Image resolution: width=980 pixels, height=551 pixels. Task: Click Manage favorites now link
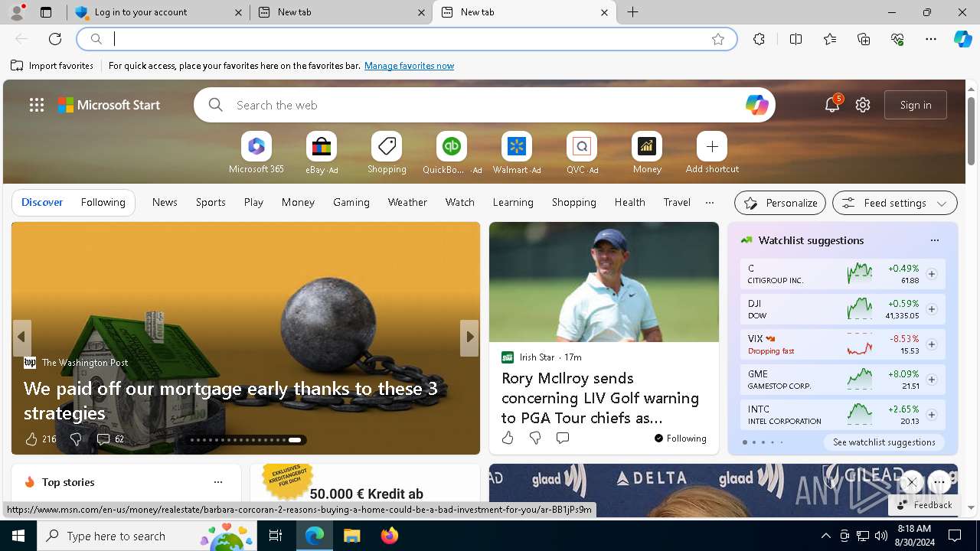point(409,66)
